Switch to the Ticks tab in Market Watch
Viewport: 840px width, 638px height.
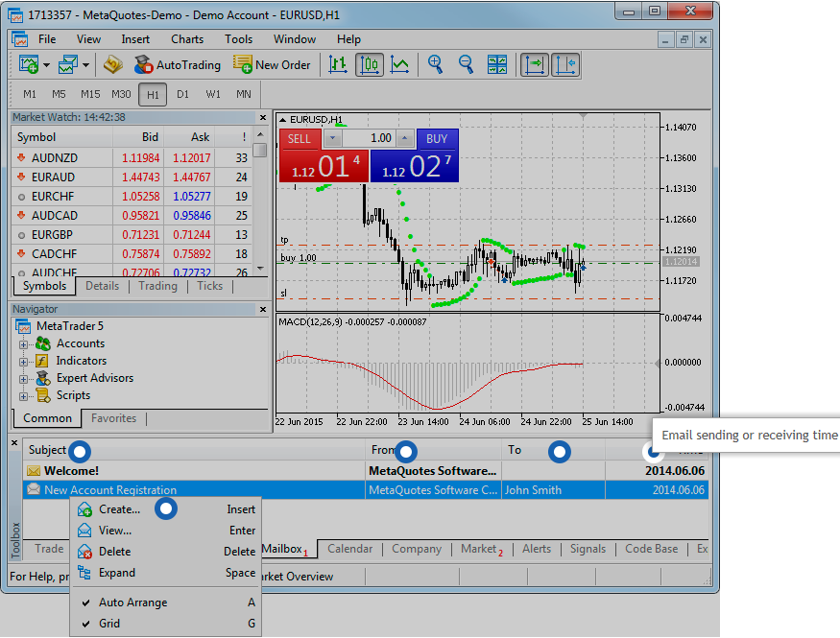click(x=209, y=286)
